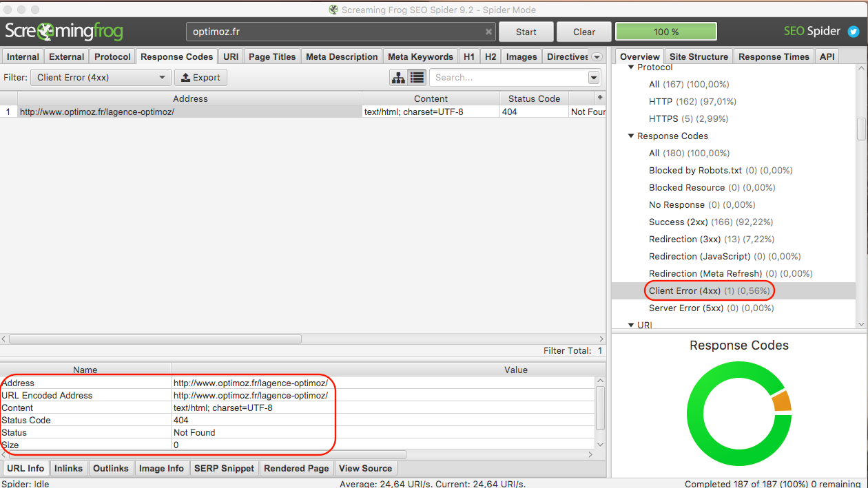
Task: Sort results by the Status Code column header
Action: [534, 98]
